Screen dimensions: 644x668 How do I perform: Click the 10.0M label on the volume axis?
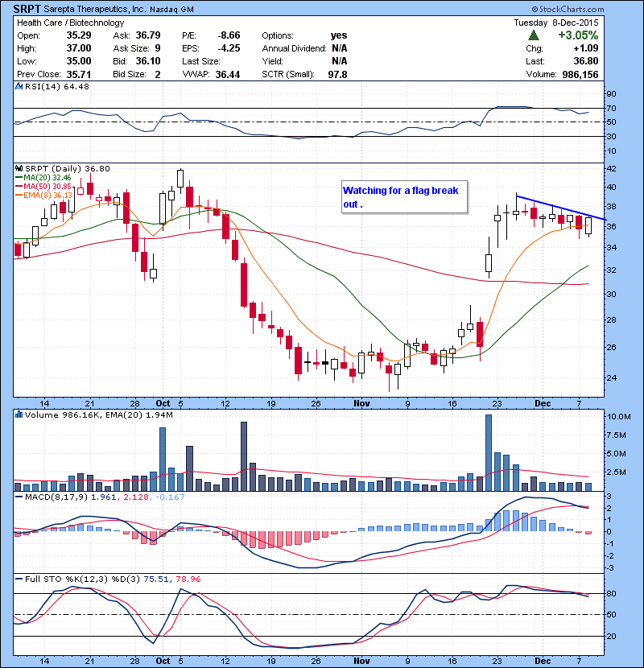pos(618,417)
